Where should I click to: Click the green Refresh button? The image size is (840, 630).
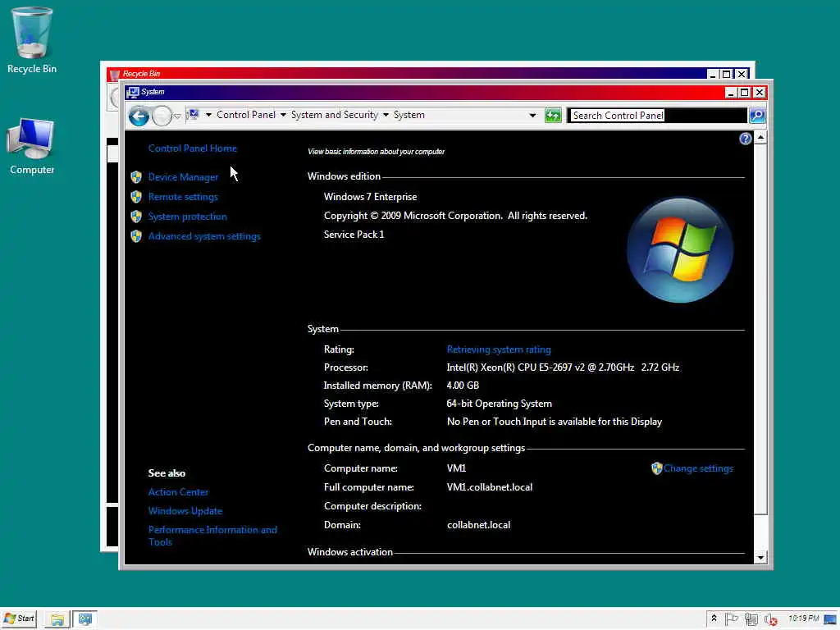coord(552,115)
